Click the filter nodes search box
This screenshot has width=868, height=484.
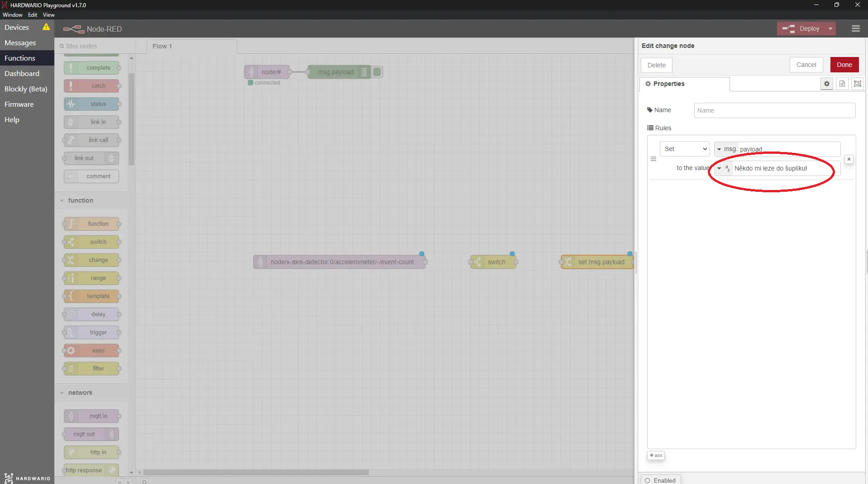pos(95,46)
